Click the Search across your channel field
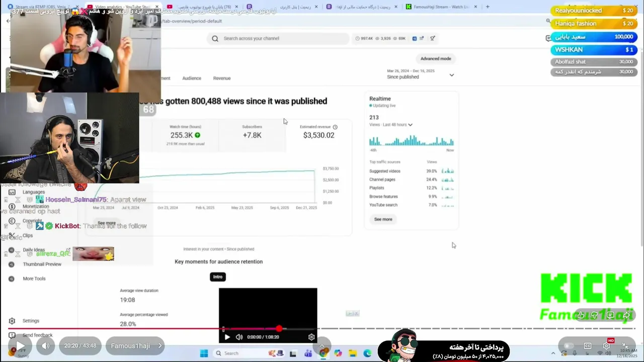The width and height of the screenshot is (644, 362). point(278,38)
